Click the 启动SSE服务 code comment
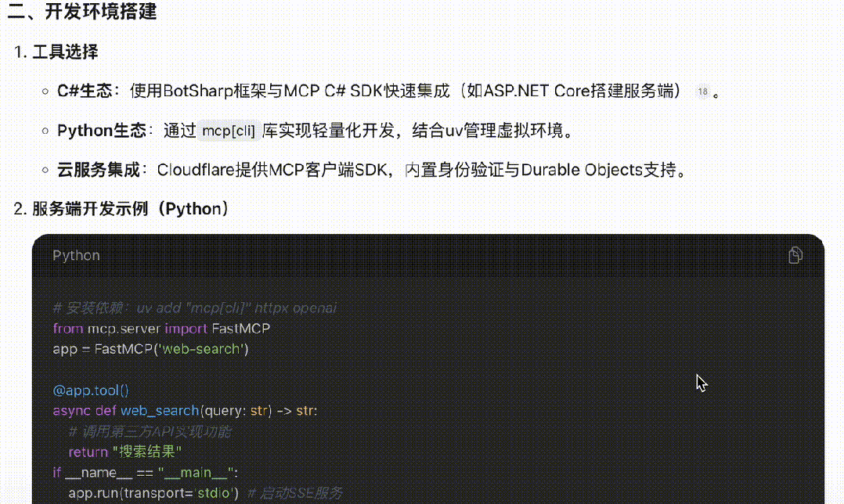The width and height of the screenshot is (844, 504). pos(294,493)
